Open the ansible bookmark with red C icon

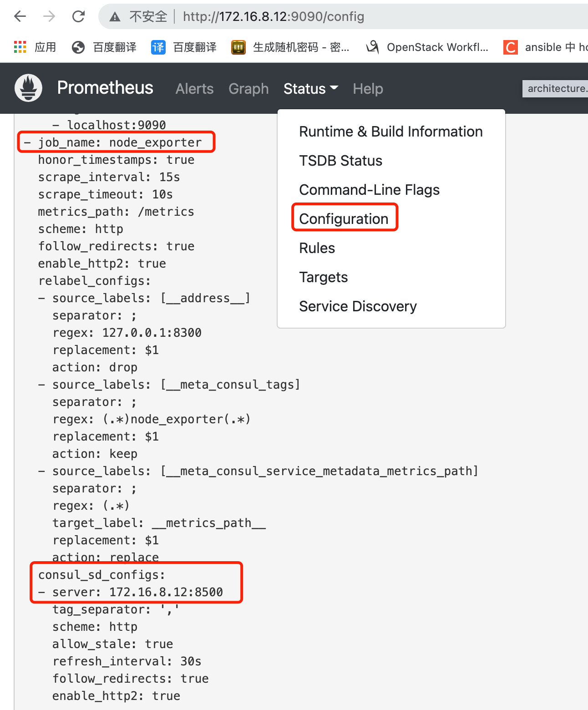click(546, 47)
